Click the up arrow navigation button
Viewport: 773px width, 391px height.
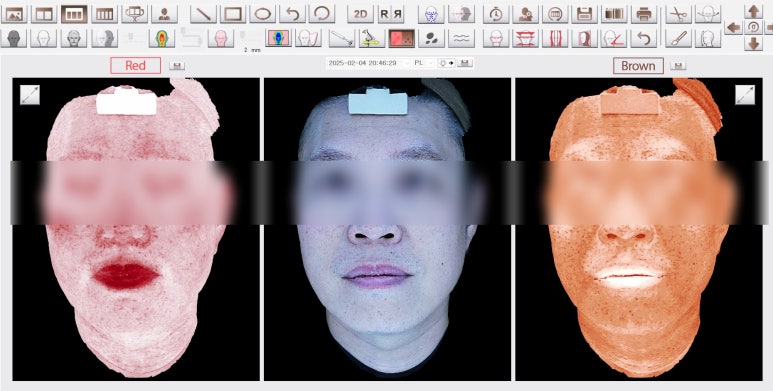[753, 11]
